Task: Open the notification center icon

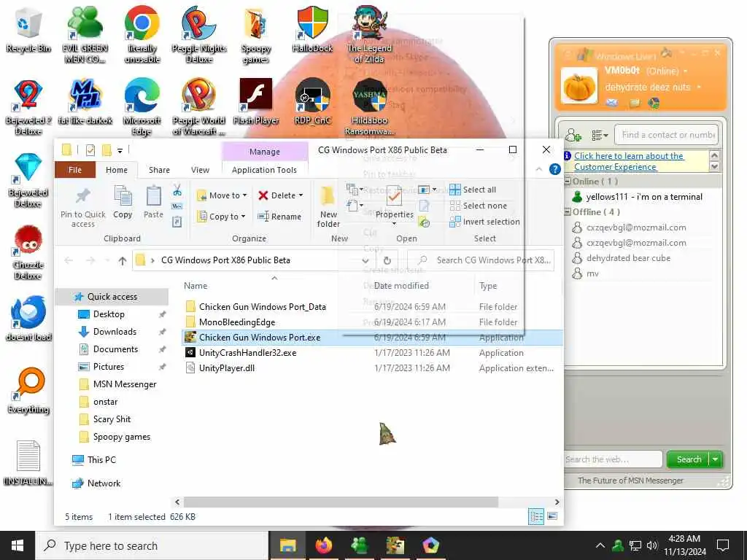Action: coord(723,545)
